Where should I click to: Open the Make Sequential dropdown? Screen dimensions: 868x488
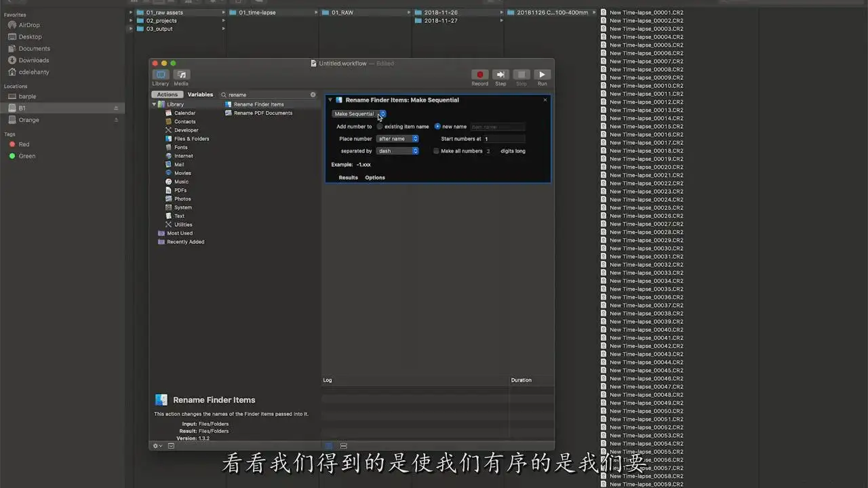click(x=359, y=114)
